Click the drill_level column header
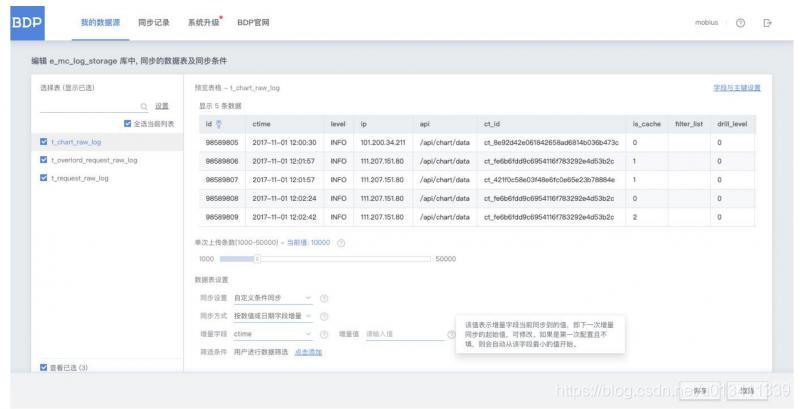Viewport: 800px width, 409px height. [x=732, y=124]
